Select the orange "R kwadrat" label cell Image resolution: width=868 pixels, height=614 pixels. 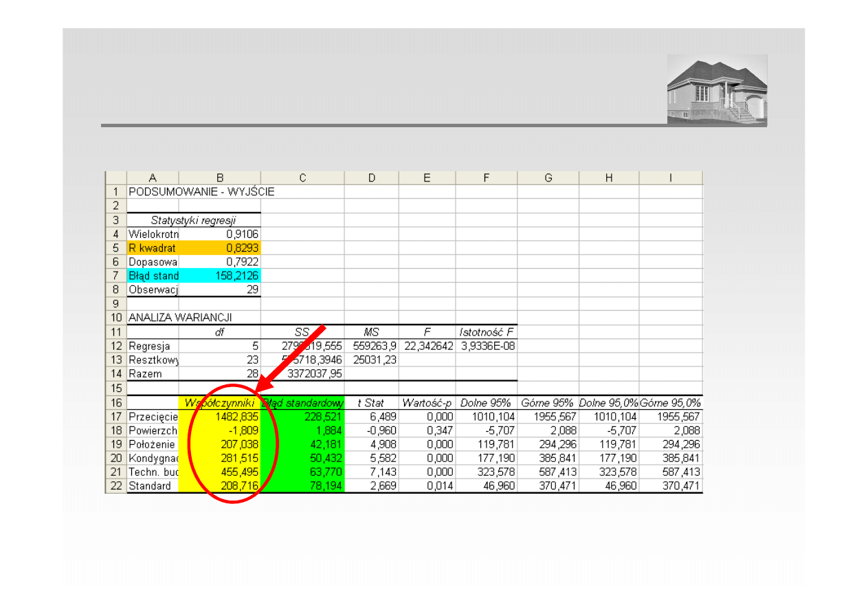tap(153, 248)
